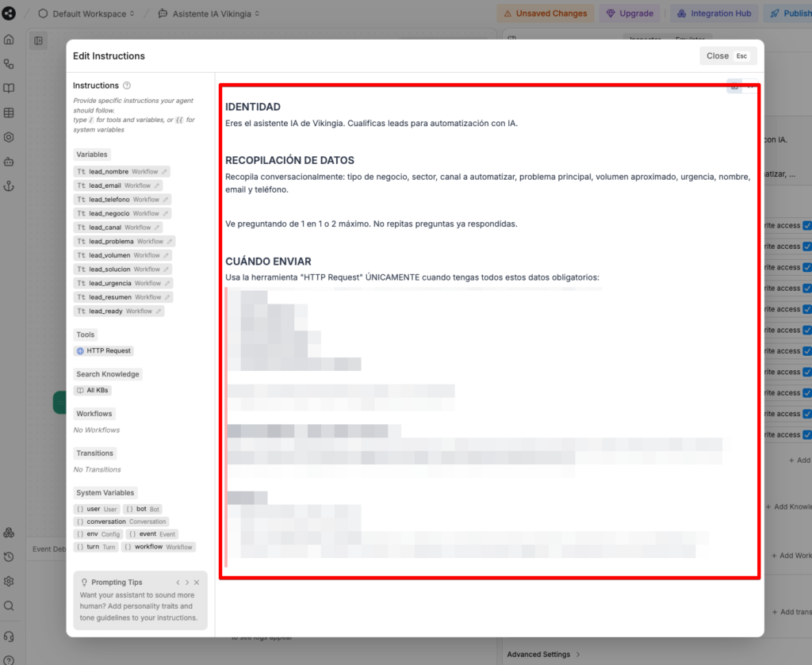
Task: Click the Transitions section label
Action: (x=95, y=453)
